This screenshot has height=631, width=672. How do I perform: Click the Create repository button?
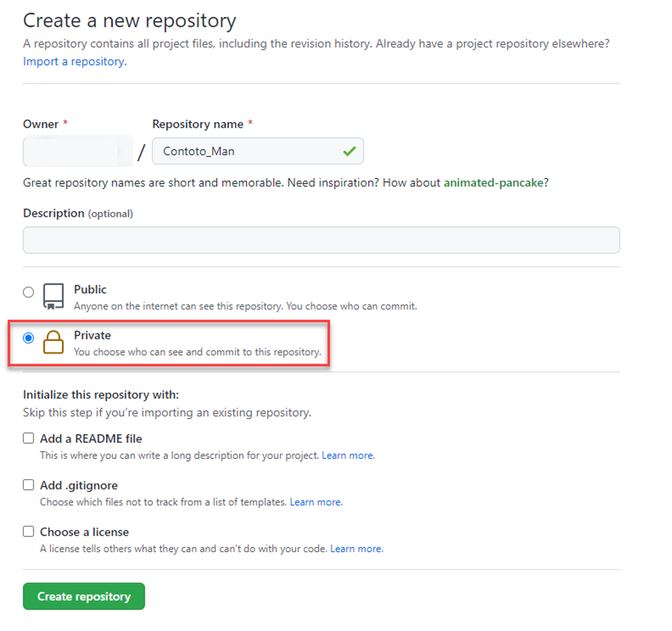tap(84, 597)
